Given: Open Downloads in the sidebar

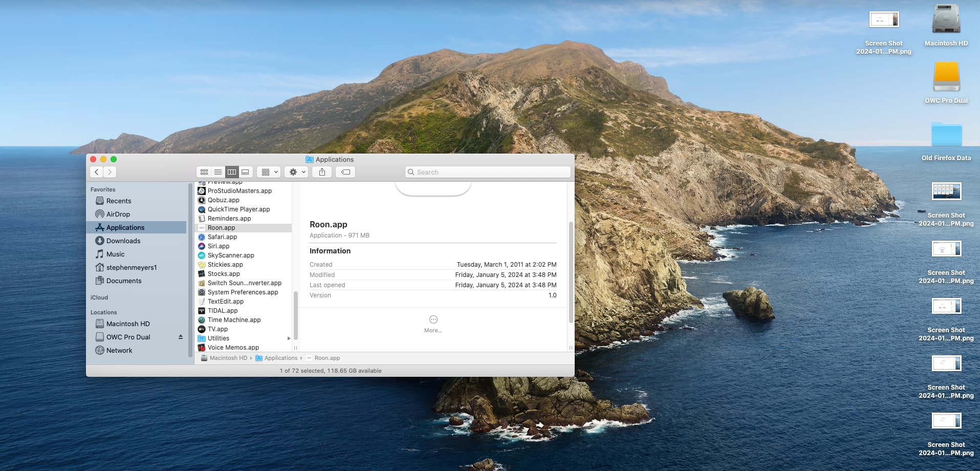Looking at the screenshot, I should (123, 241).
